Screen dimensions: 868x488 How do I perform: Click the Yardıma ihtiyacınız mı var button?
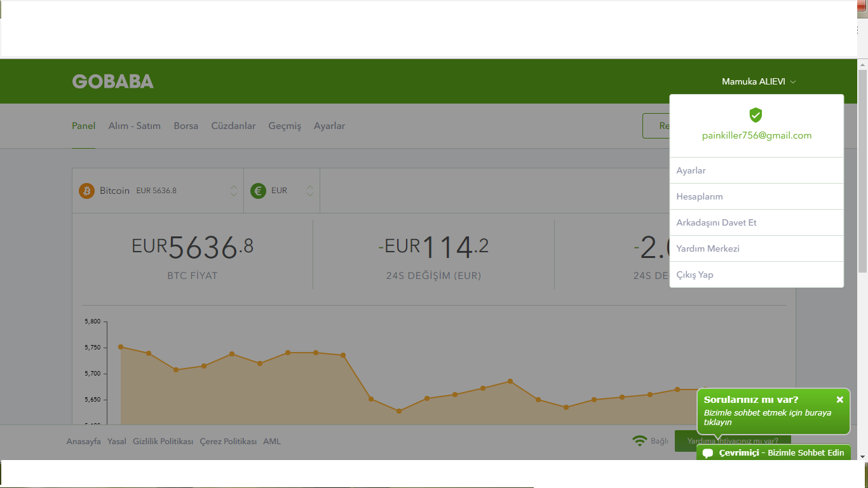(x=733, y=441)
